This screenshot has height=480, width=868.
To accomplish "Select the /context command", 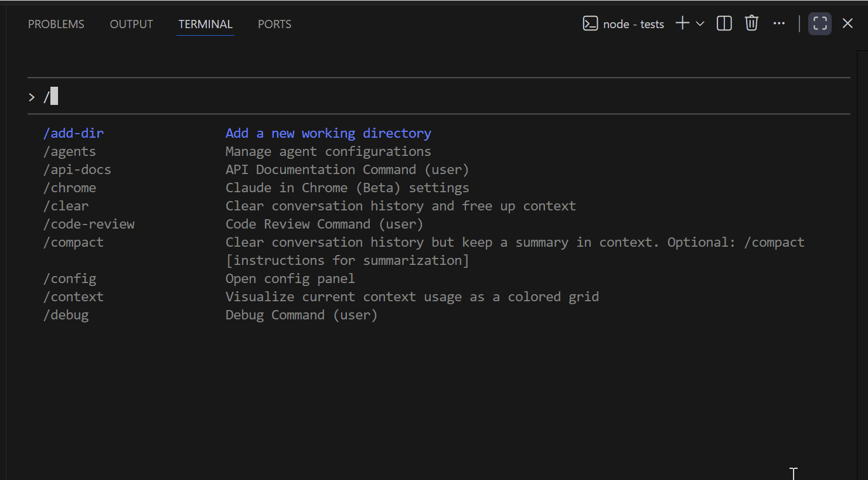I will click(x=74, y=297).
